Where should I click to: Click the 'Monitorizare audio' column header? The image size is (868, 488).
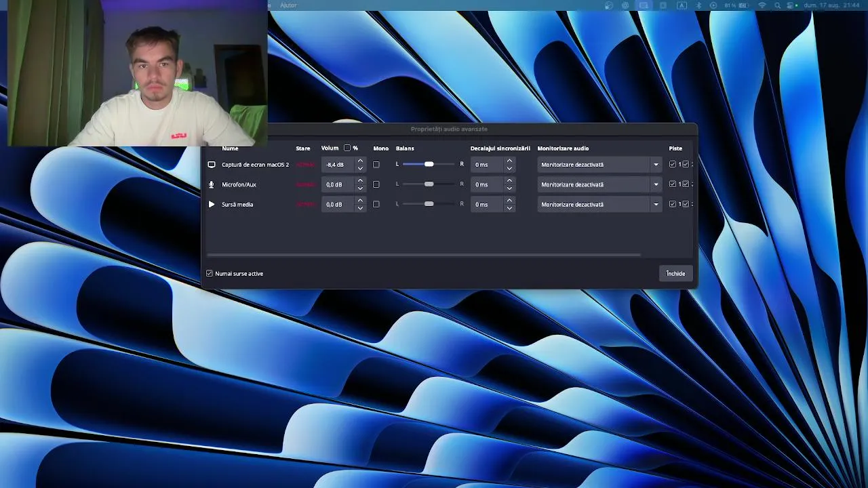click(x=563, y=148)
